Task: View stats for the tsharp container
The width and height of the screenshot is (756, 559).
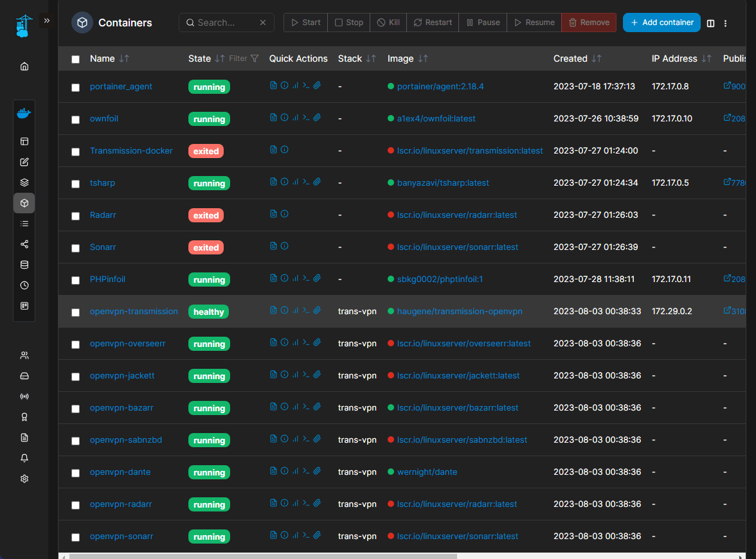Action: pos(295,182)
